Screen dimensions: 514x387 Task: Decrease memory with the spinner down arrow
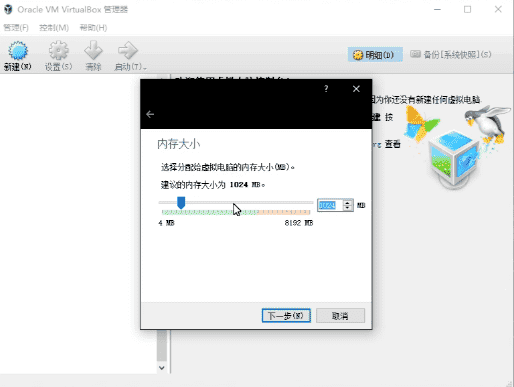pyautogui.click(x=348, y=208)
